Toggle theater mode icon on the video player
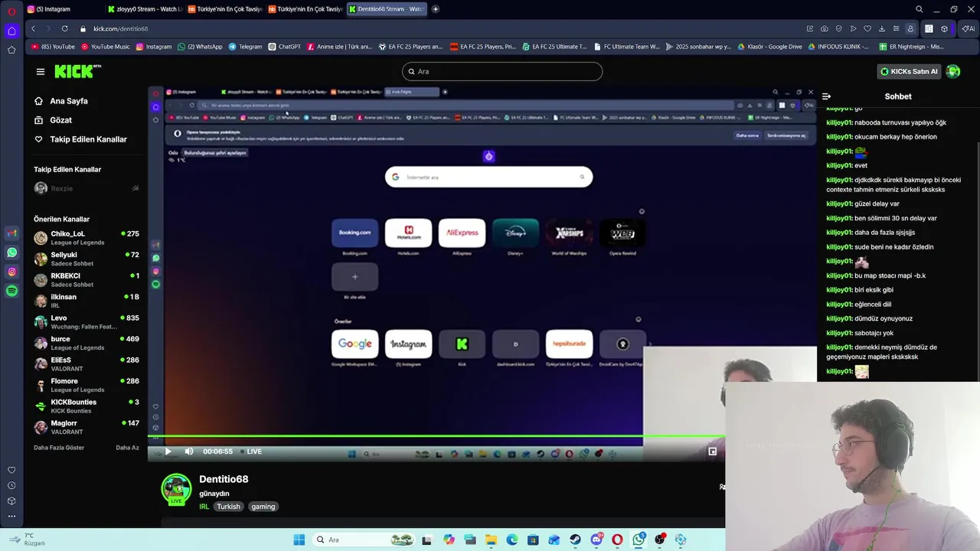This screenshot has width=980, height=551. 712,452
